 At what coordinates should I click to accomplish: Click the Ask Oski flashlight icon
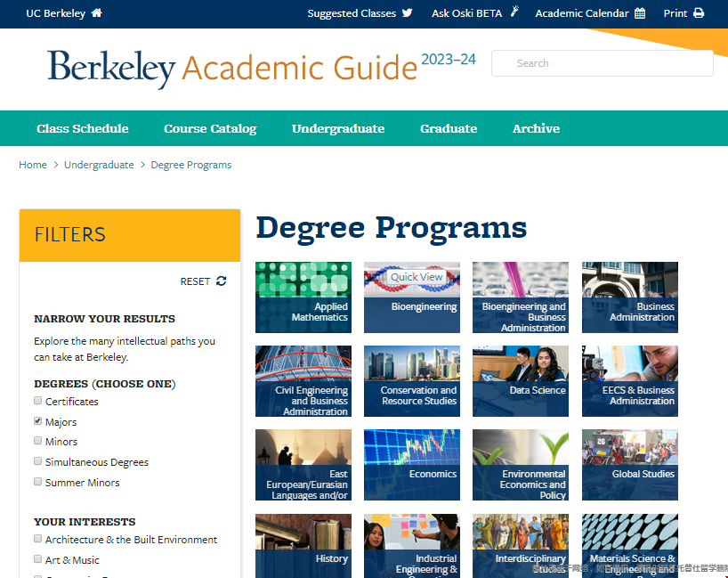[x=514, y=12]
